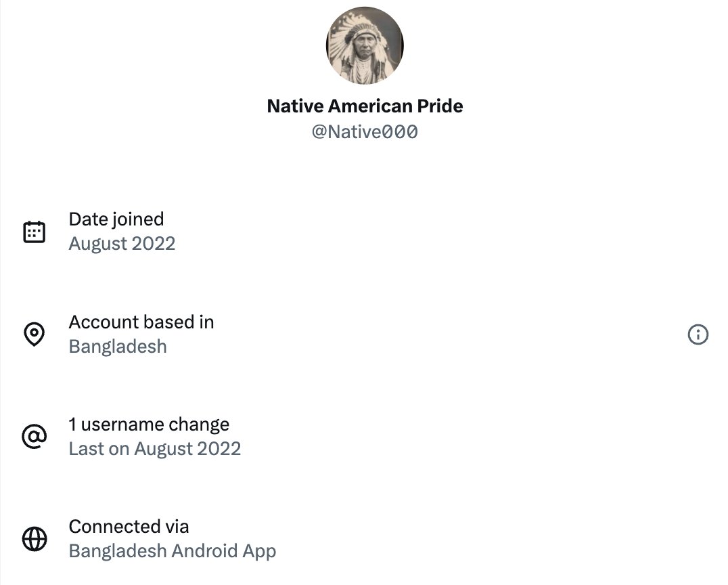Open the info icon about account location
This screenshot has height=585, width=728.
click(x=698, y=334)
